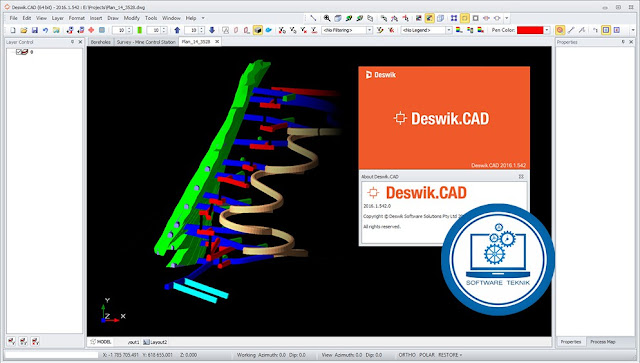Select the green vertical bar icon in the toolbar

click(140, 30)
